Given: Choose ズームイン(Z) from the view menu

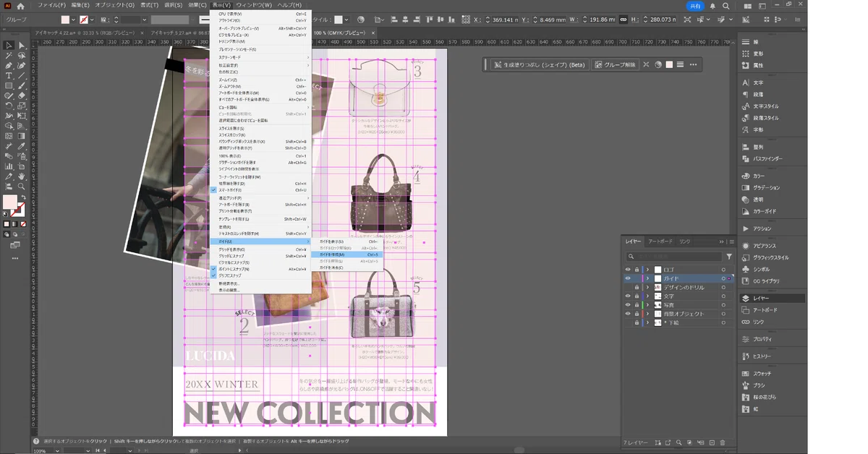Looking at the screenshot, I should tap(260, 80).
